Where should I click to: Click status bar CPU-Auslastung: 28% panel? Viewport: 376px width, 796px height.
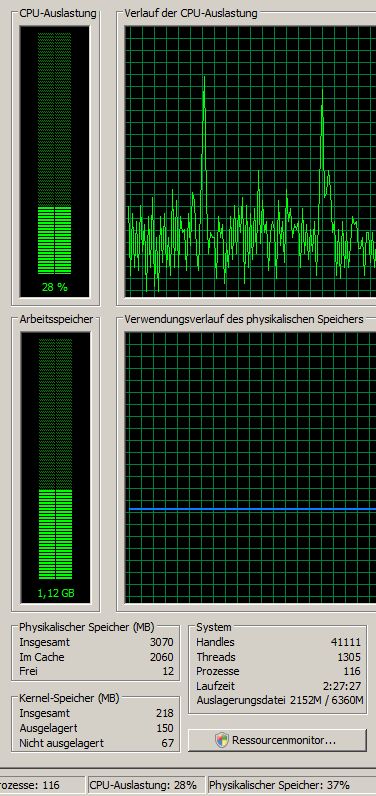pos(146,785)
